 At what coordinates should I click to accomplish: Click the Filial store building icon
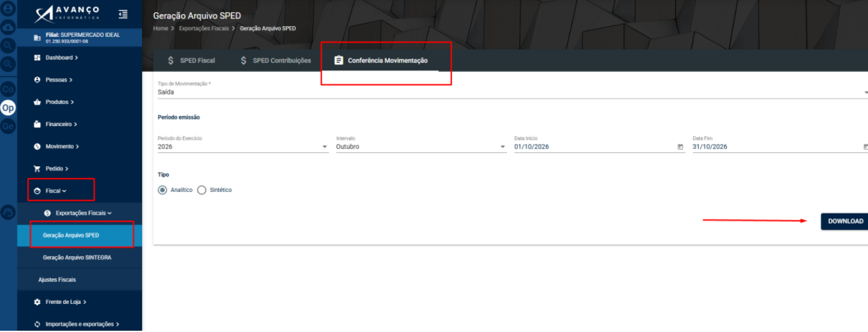point(37,38)
